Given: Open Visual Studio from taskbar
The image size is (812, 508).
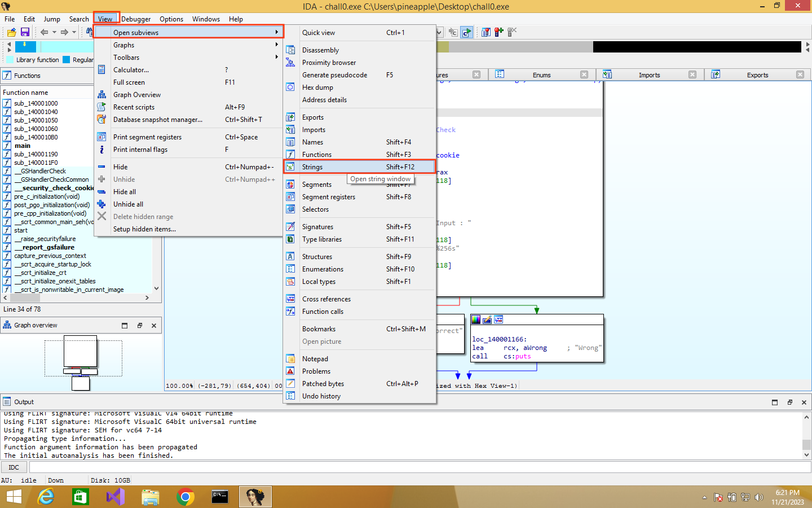Looking at the screenshot, I should click(115, 497).
